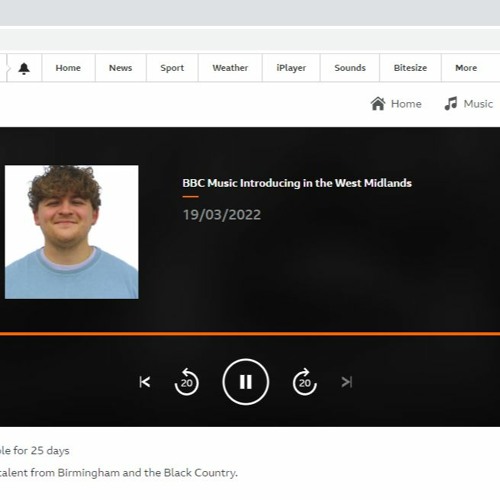
Task: Click the 'Birmingham and the Black Country' description
Action: [x=147, y=473]
